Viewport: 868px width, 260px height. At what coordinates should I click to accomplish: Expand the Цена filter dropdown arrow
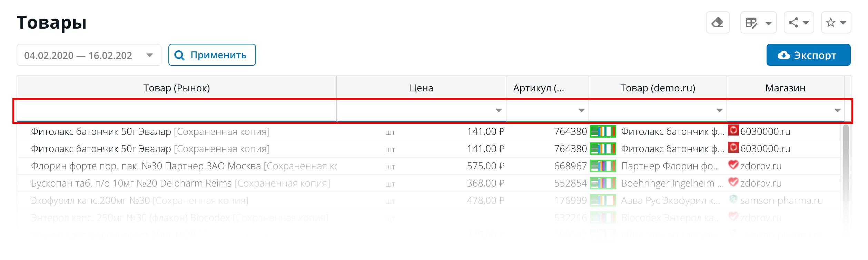(x=499, y=110)
